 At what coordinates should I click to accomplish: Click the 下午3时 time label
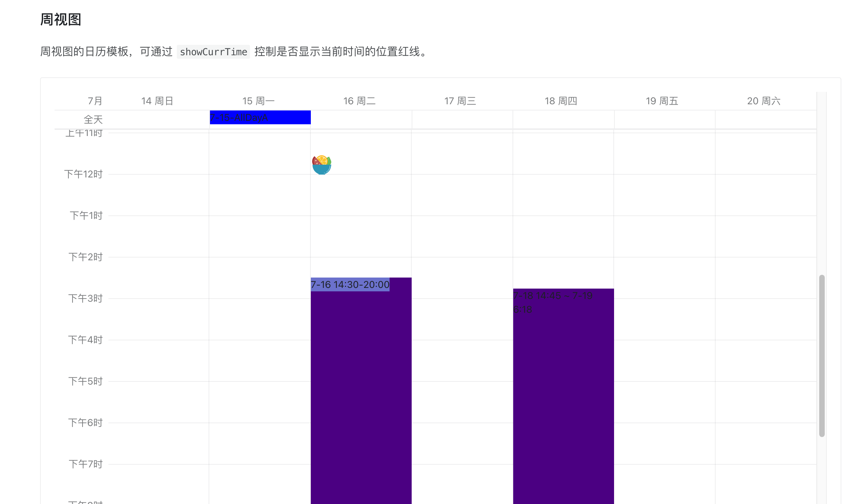(85, 298)
